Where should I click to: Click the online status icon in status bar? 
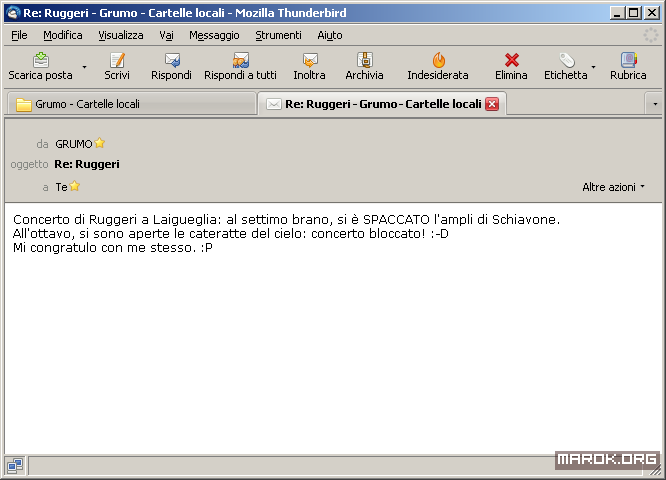(x=15, y=465)
